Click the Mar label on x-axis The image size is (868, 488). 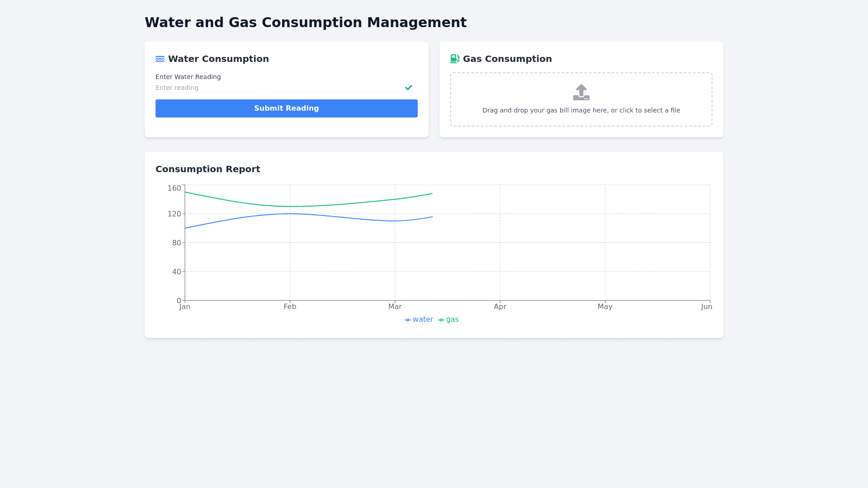pyautogui.click(x=395, y=307)
